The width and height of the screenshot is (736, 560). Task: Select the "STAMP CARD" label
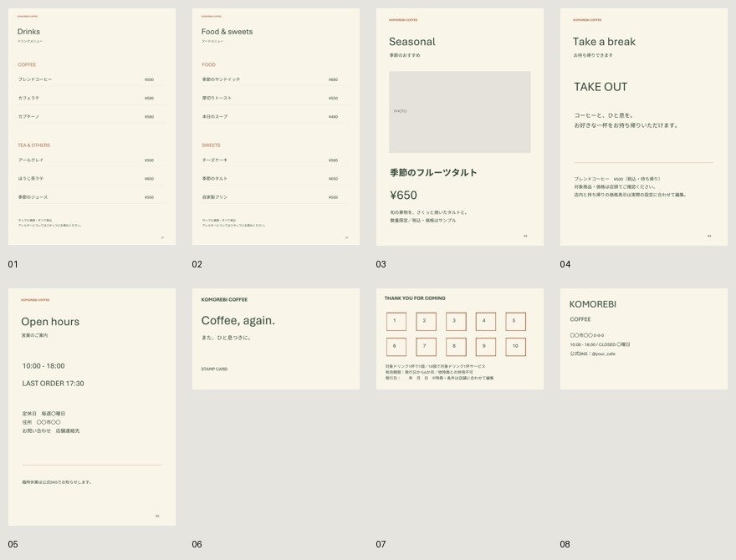(x=214, y=369)
